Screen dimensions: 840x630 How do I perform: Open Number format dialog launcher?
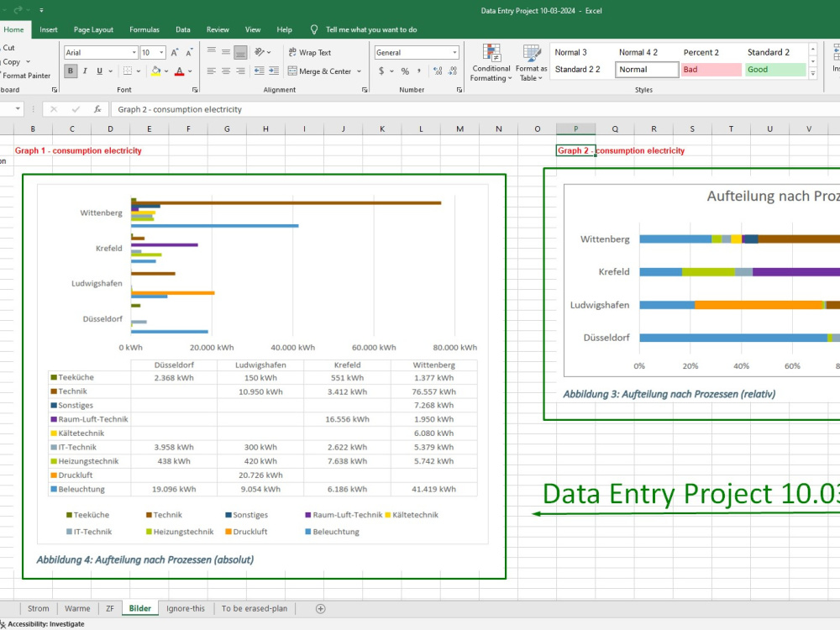click(x=459, y=90)
